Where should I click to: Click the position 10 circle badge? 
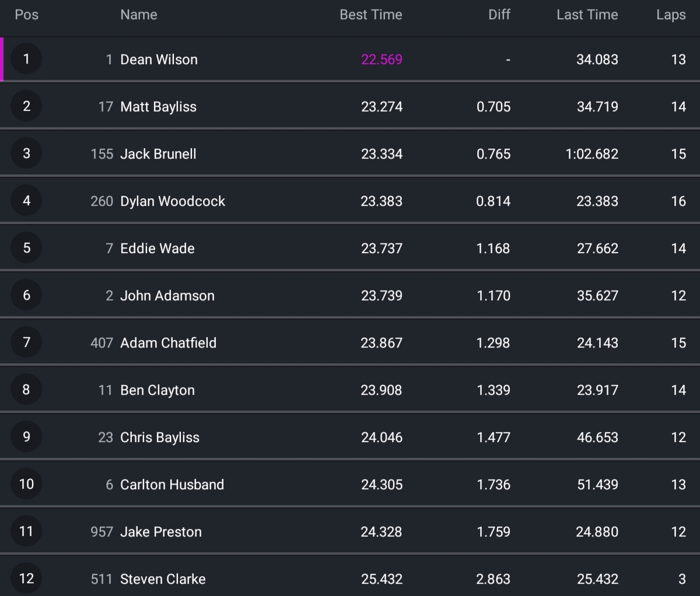26,484
